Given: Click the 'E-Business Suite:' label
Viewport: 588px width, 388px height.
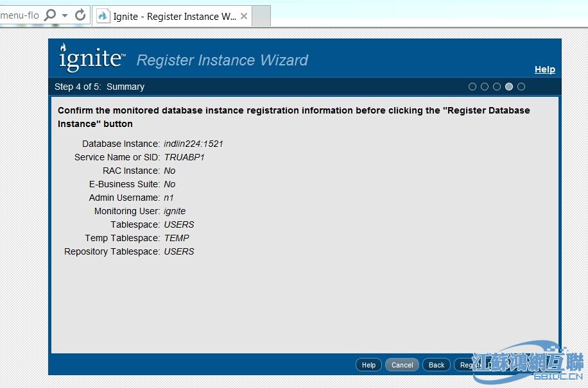Looking at the screenshot, I should pos(125,184).
